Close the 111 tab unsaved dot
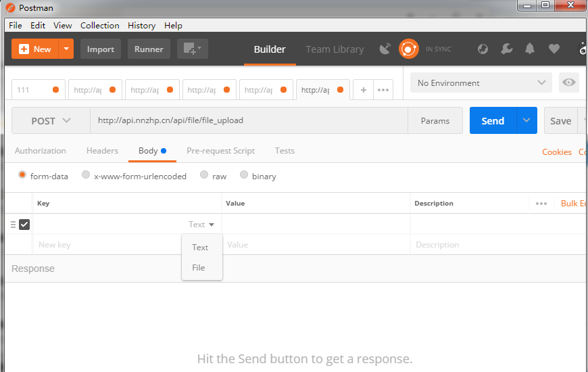588x372 pixels. click(55, 89)
